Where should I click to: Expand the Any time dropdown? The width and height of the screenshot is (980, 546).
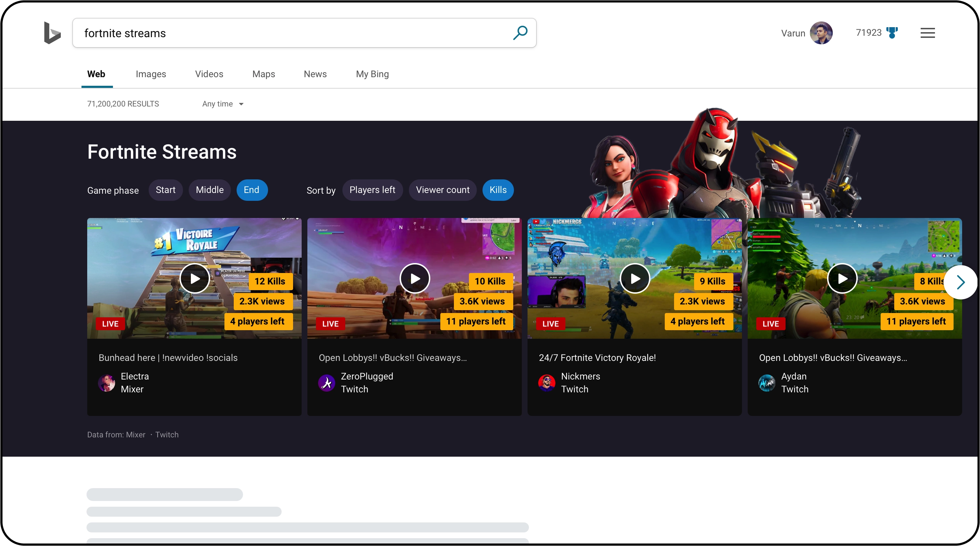click(x=223, y=104)
